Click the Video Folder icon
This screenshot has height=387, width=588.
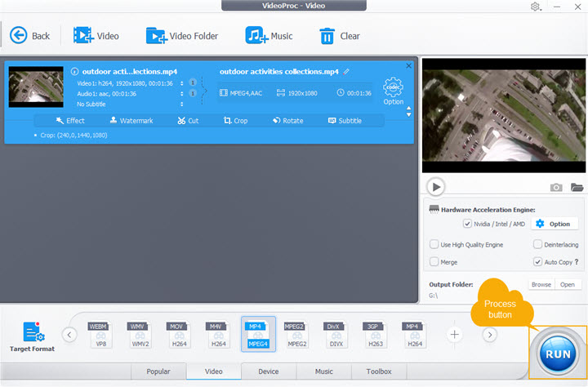(156, 35)
